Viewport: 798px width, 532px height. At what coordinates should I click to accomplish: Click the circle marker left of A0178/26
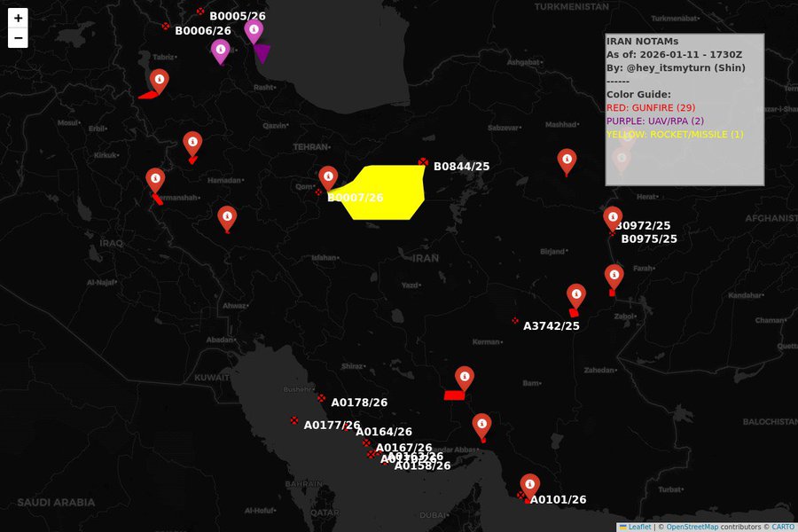322,398
